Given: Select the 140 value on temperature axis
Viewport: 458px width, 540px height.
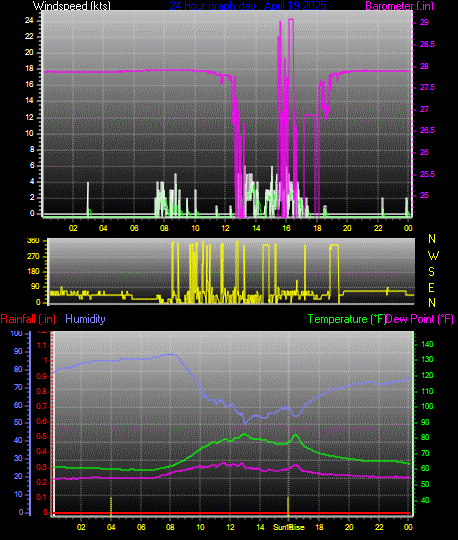Looking at the screenshot, I should coord(427,344).
